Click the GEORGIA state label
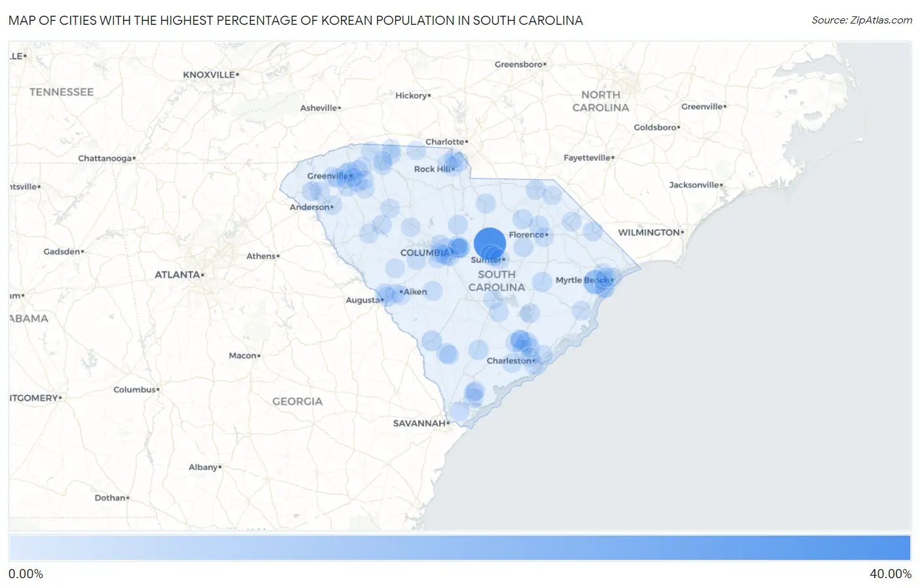 click(298, 402)
